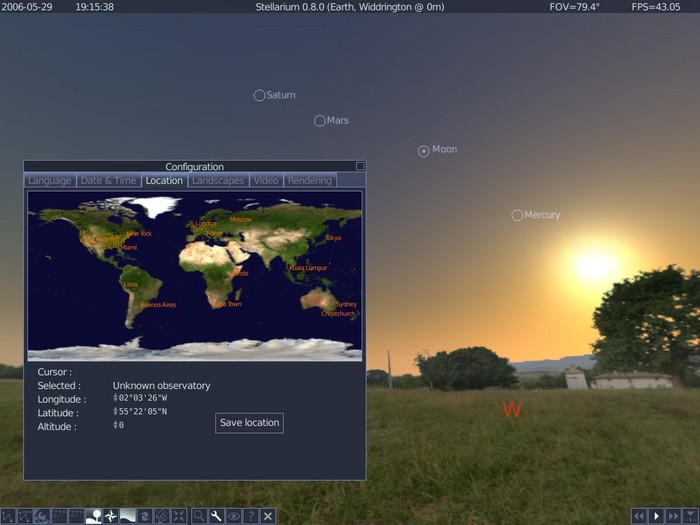The width and height of the screenshot is (700, 525).
Task: Click the quit X icon in toolbar
Action: (267, 516)
